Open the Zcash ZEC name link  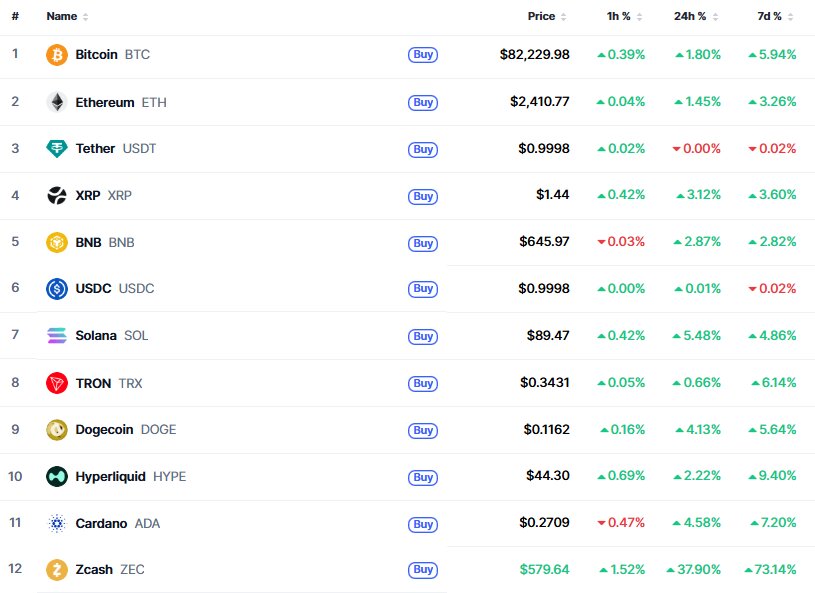point(110,570)
